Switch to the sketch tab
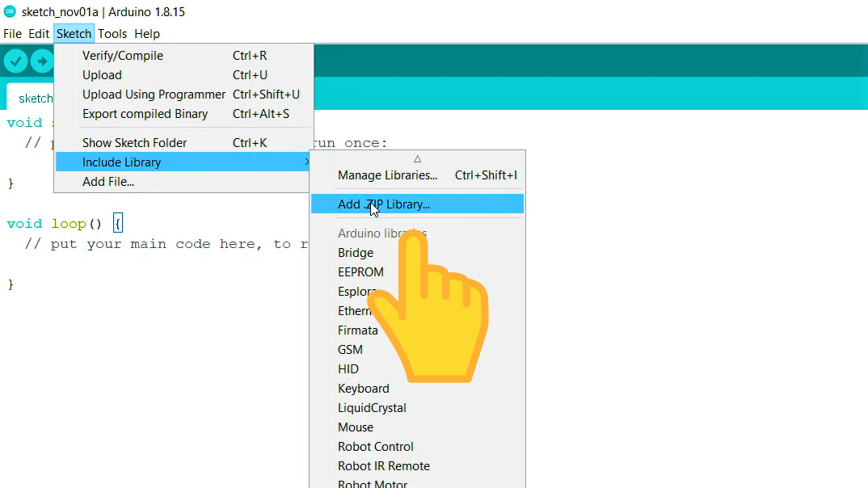 click(x=31, y=98)
